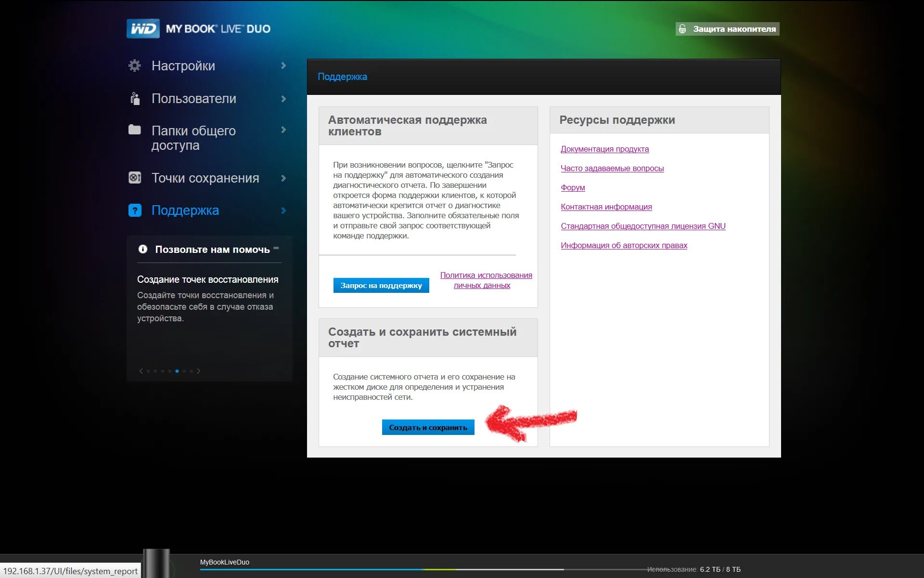Image resolution: width=924 pixels, height=578 pixels.
Task: Open Контактная информация link
Action: [606, 207]
